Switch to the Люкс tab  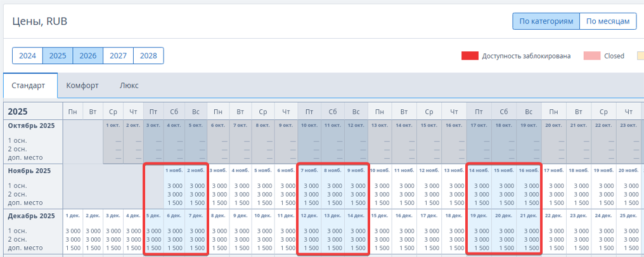tap(129, 85)
